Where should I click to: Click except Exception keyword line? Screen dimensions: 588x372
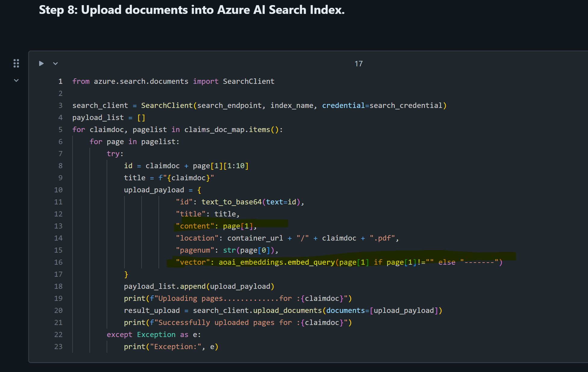(119, 335)
